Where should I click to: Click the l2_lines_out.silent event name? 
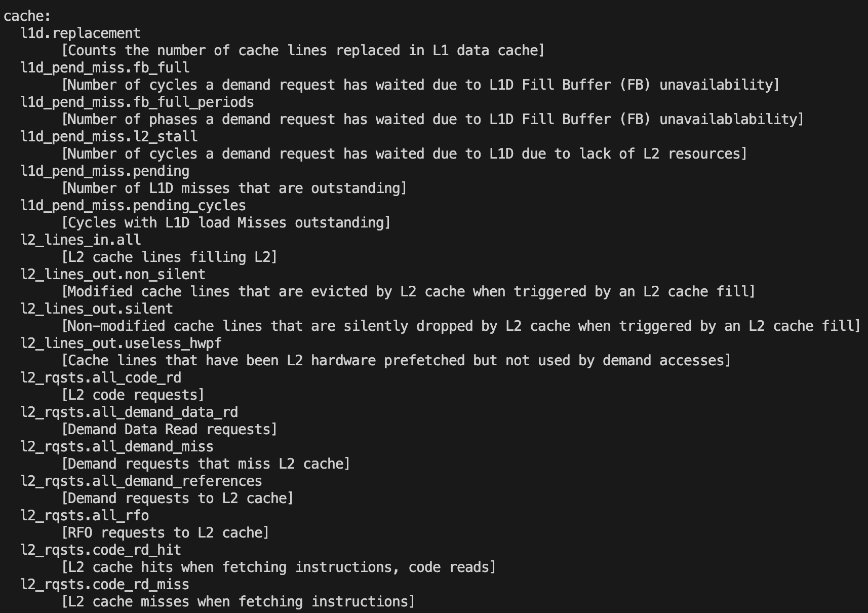click(97, 309)
